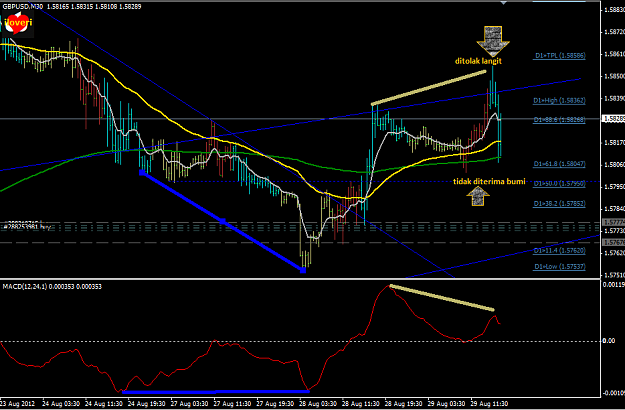Select the D1>Low (1.57537) level label
The height and width of the screenshot is (410, 625).
point(560,267)
